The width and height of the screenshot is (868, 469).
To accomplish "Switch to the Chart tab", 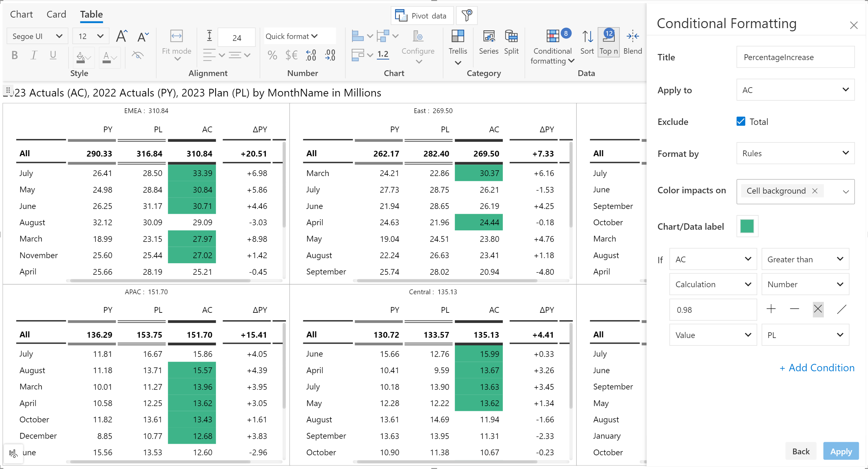I will pos(21,14).
